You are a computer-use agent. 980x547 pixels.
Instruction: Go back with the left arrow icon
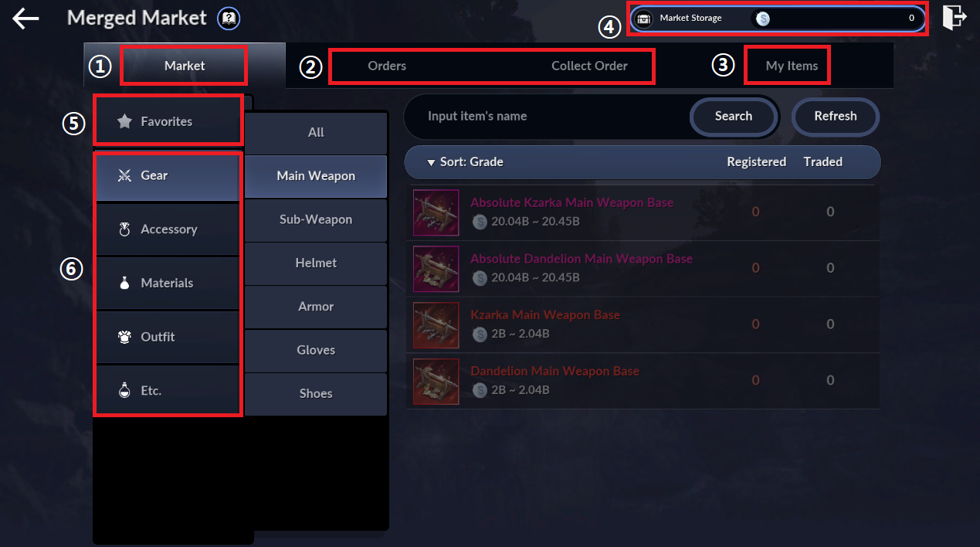pos(25,19)
